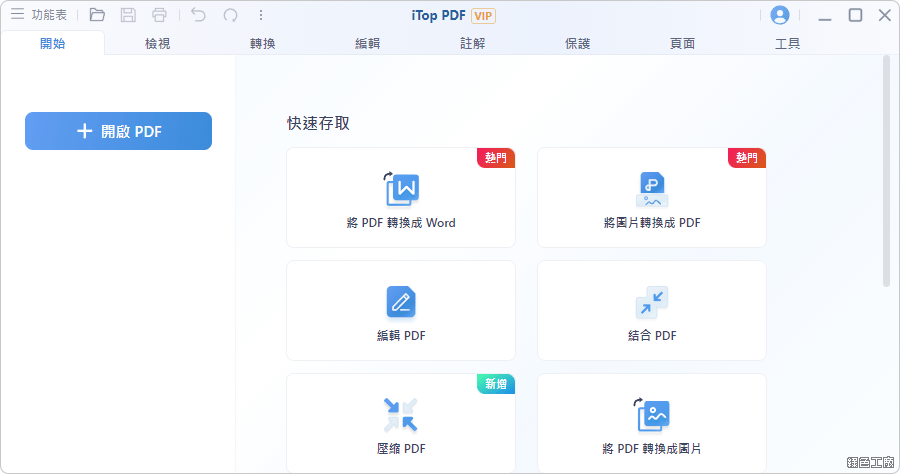Click the 開啟 PDF button

coord(118,131)
